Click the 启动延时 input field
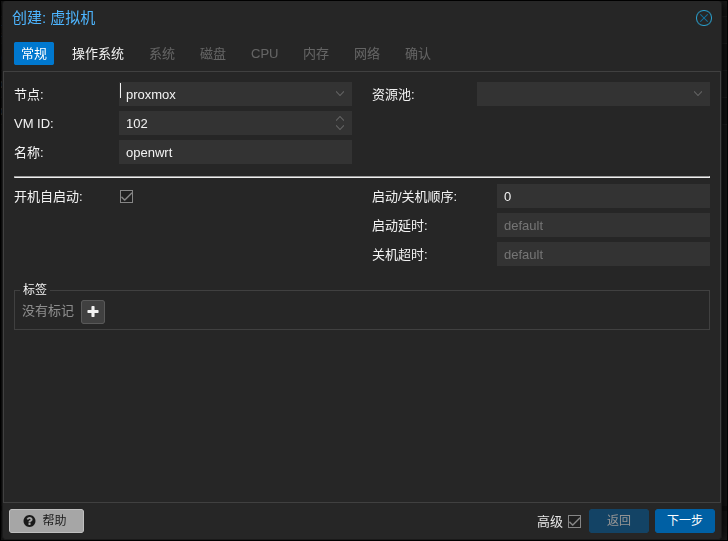728x541 pixels. coord(603,226)
